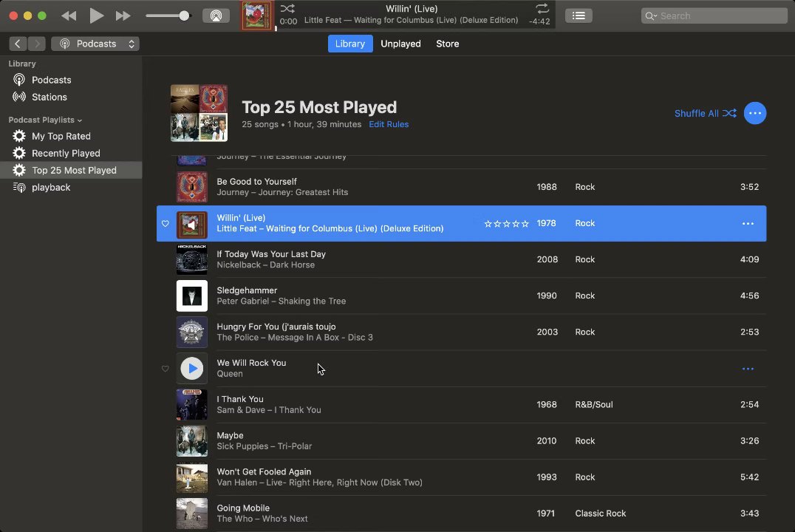Adjust the volume slider knob
This screenshot has height=532, width=795.
pos(185,16)
